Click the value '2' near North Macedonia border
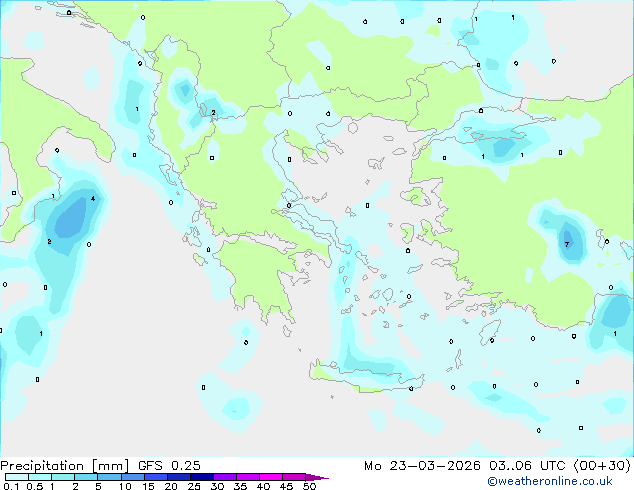 213,113
